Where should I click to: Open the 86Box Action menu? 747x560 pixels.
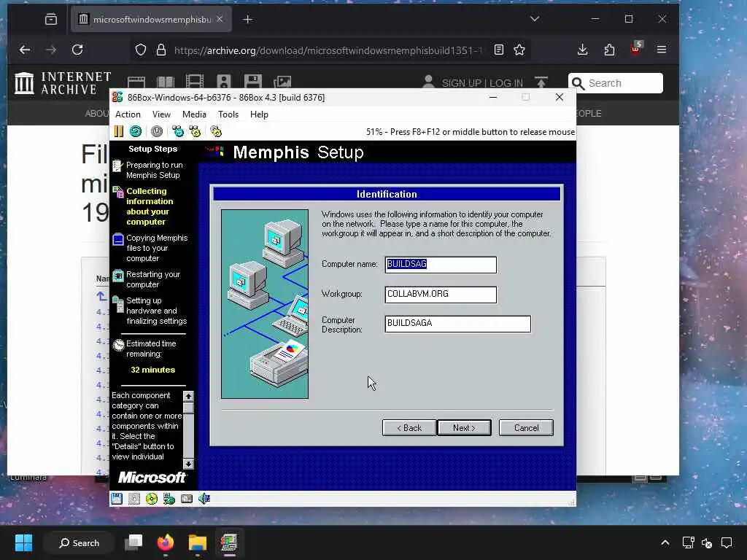point(128,114)
